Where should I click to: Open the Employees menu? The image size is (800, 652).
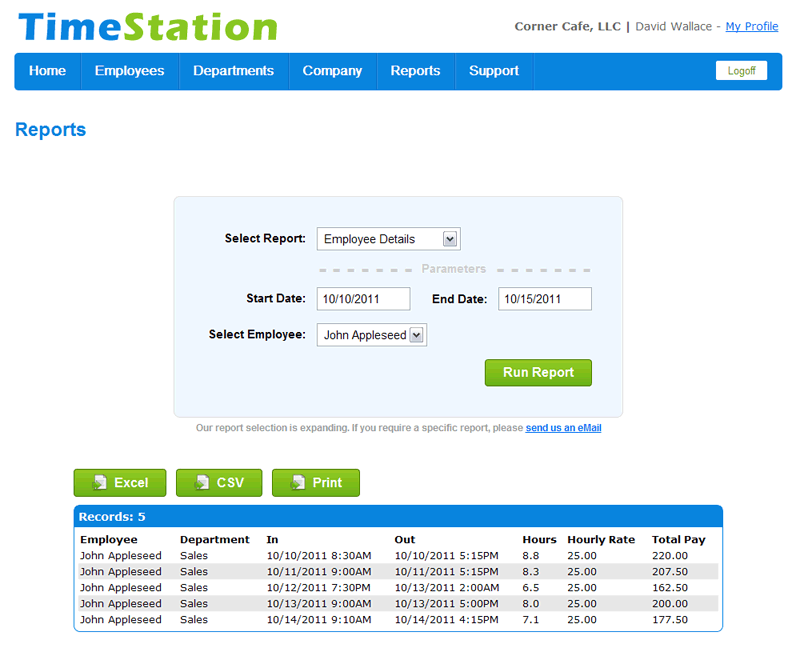[x=130, y=71]
